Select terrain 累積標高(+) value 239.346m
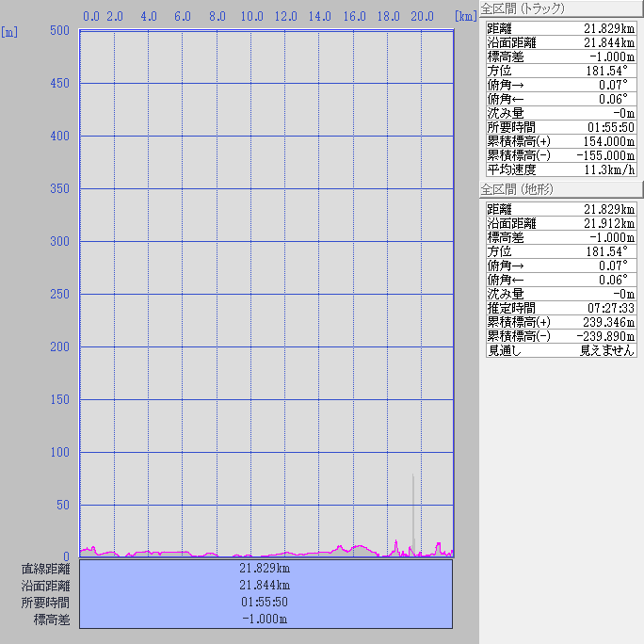Image resolution: width=644 pixels, height=644 pixels. point(608,322)
